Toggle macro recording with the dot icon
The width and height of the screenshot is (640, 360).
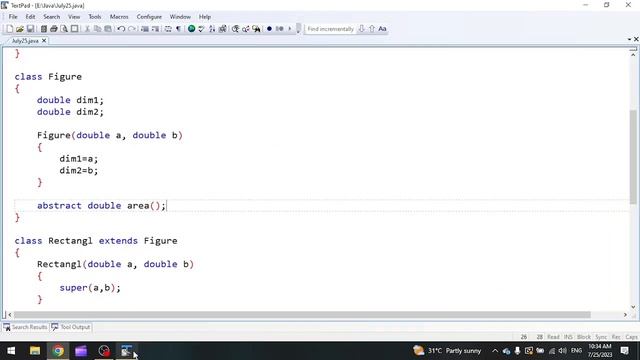[269, 29]
